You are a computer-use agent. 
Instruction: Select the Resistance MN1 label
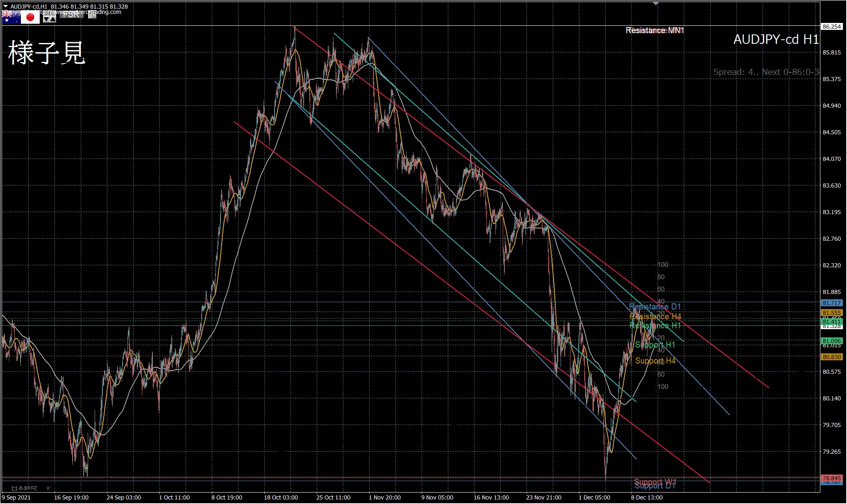pos(655,30)
